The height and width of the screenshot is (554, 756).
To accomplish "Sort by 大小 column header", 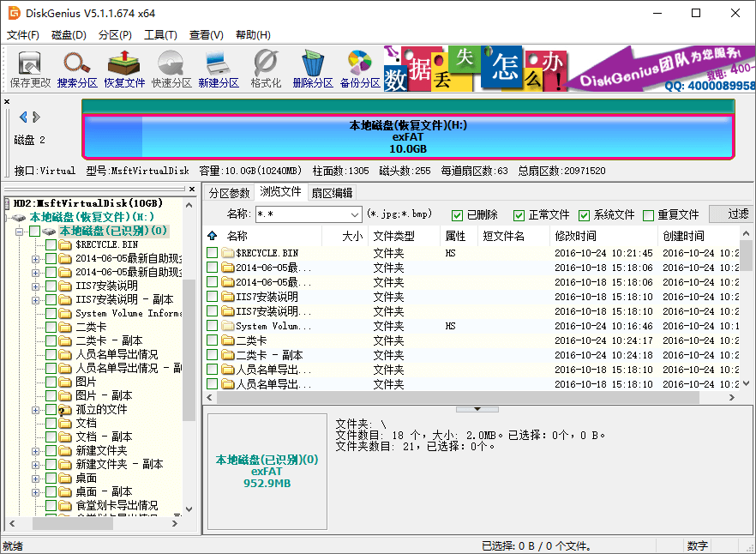I will tap(345, 236).
